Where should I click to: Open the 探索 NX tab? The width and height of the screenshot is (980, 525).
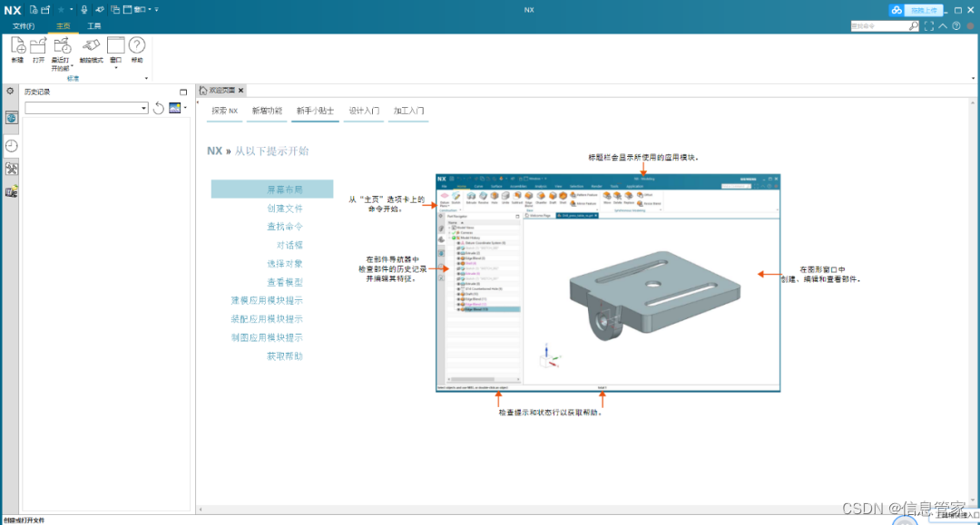(x=224, y=111)
